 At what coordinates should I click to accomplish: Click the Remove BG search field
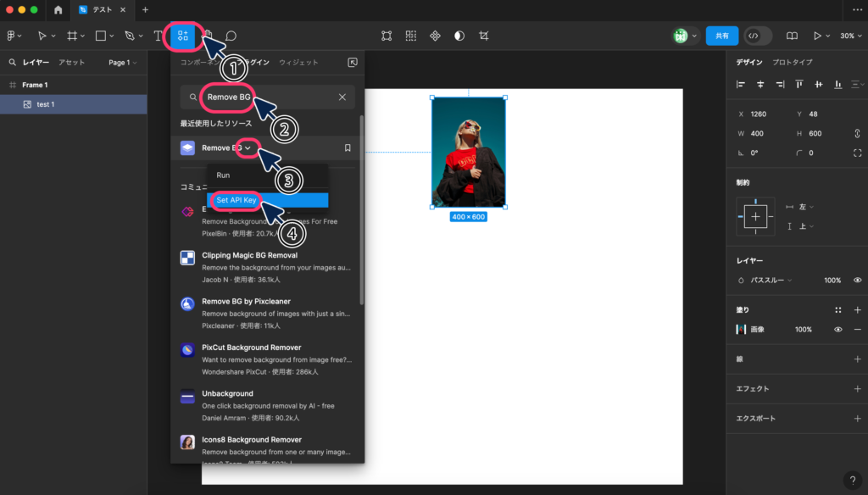[227, 97]
